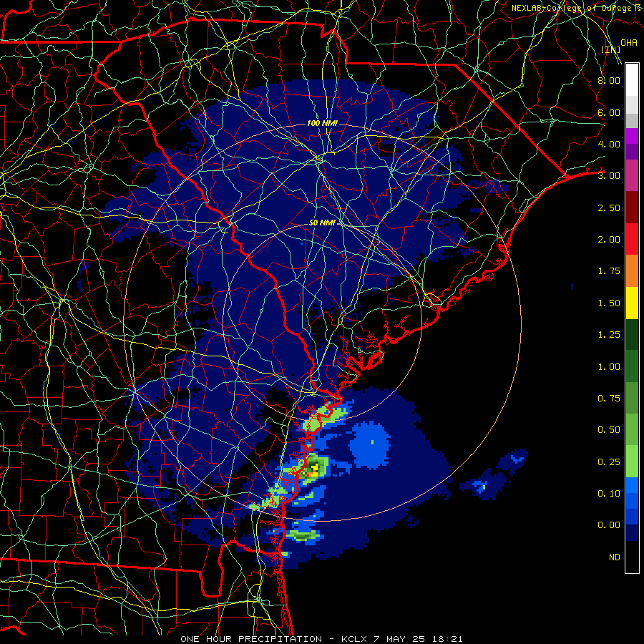Click the light green 0.25 legend swatch
The image size is (644, 644).
tap(632, 462)
